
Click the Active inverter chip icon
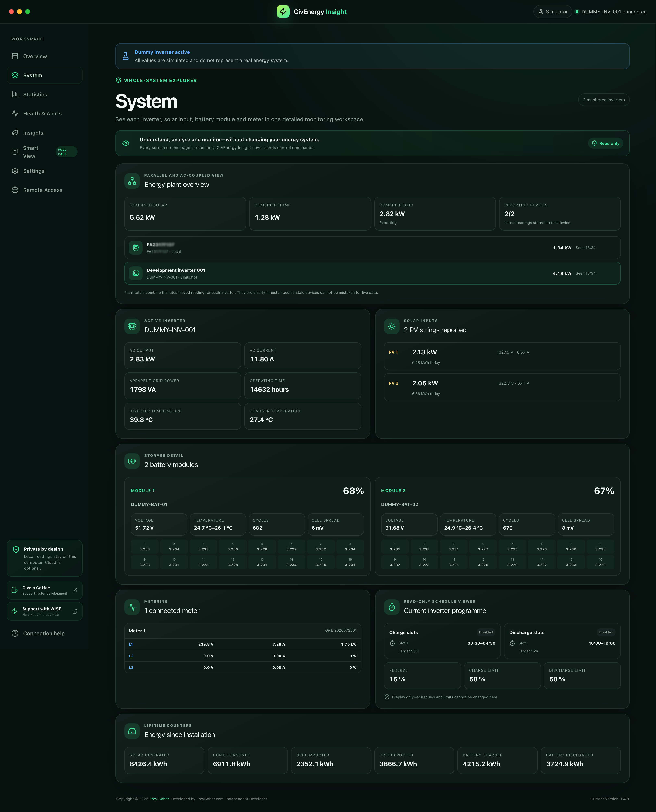tap(132, 326)
